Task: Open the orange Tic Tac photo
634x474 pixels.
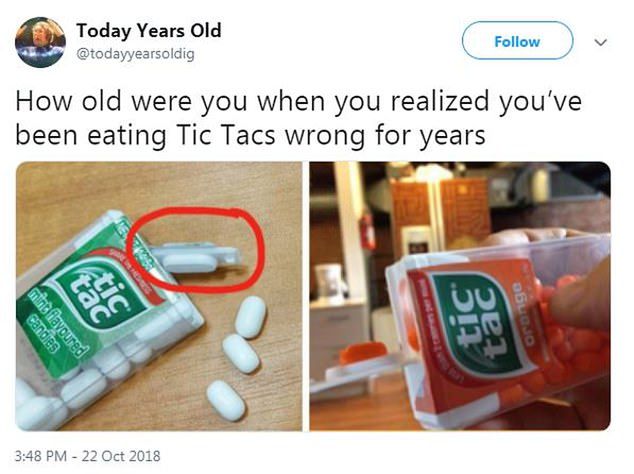Action: point(460,296)
